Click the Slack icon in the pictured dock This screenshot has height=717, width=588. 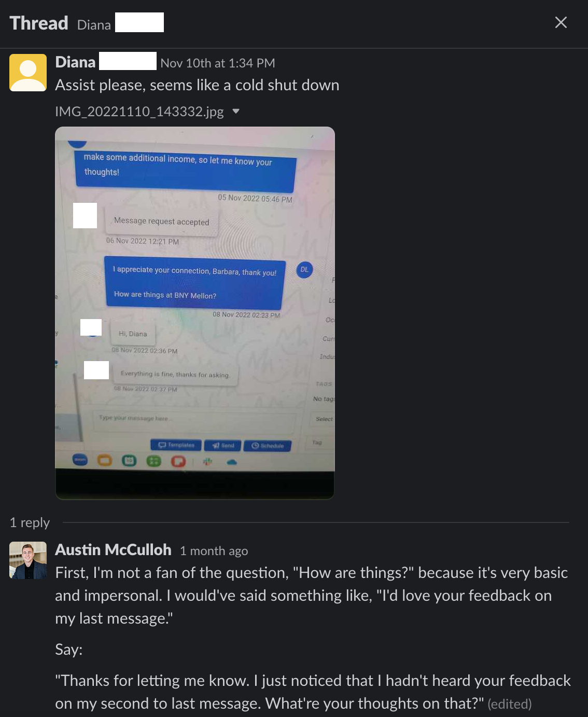(208, 461)
